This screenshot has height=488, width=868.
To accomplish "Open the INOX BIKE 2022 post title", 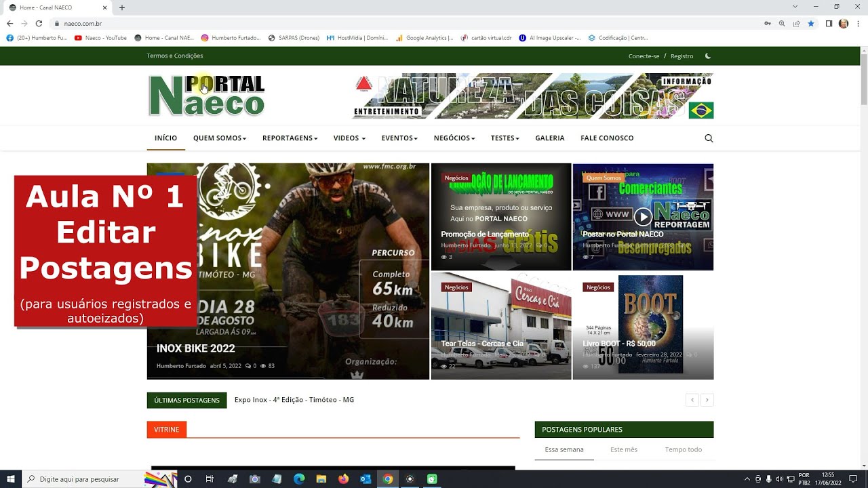I will 196,348.
